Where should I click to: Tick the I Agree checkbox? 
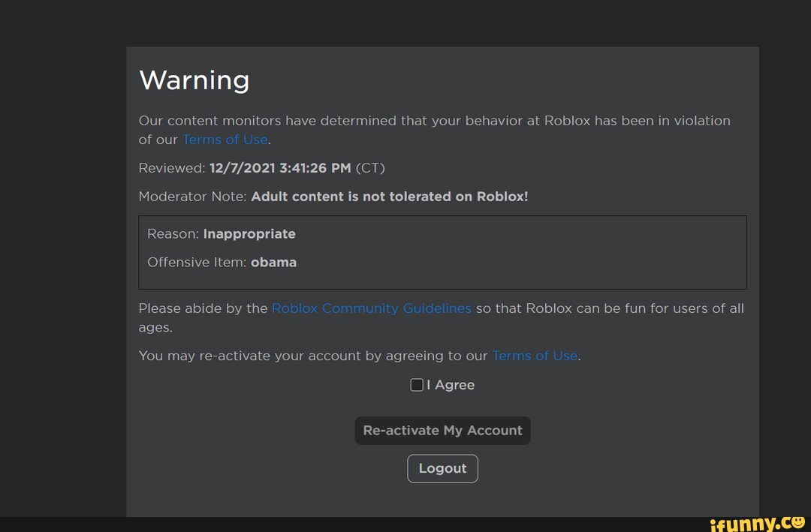[x=416, y=385]
